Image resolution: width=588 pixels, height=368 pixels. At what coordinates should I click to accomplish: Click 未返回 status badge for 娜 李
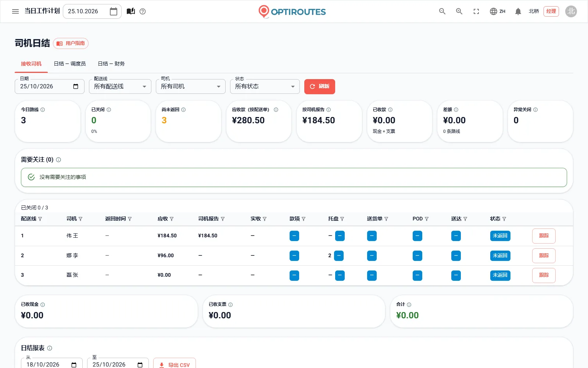(x=500, y=256)
